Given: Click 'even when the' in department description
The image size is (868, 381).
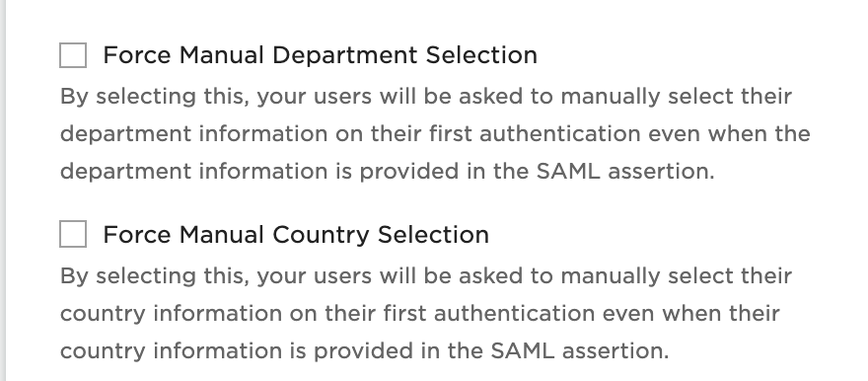Looking at the screenshot, I should click(729, 134).
